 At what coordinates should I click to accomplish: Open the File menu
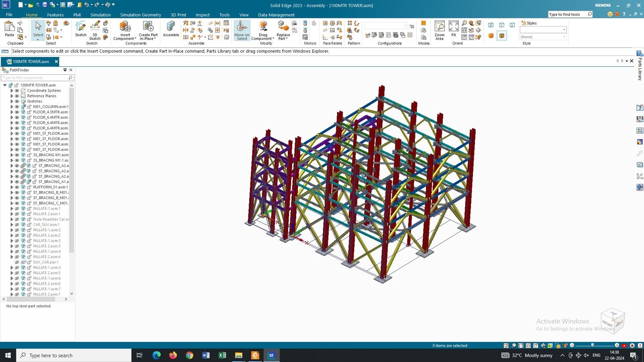[9, 14]
